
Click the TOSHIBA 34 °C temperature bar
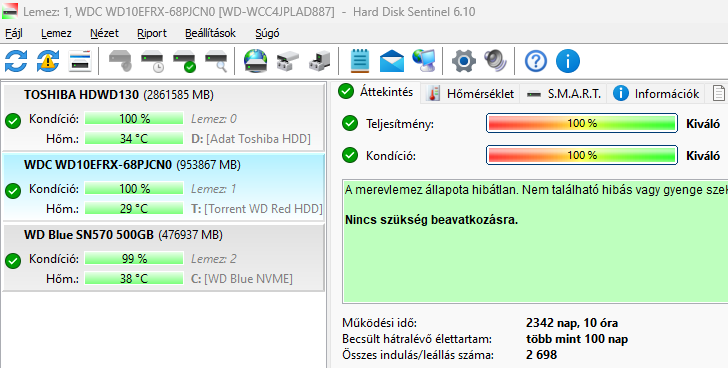134,138
